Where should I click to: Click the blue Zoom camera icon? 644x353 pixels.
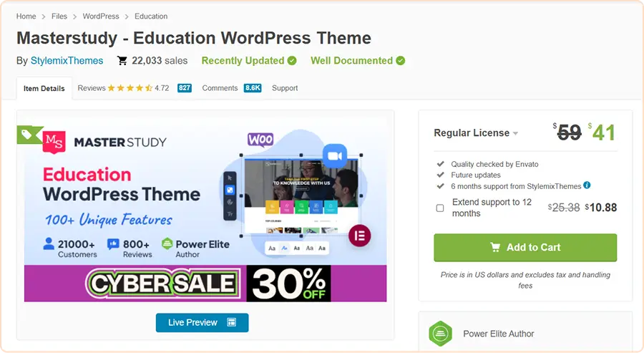[335, 156]
